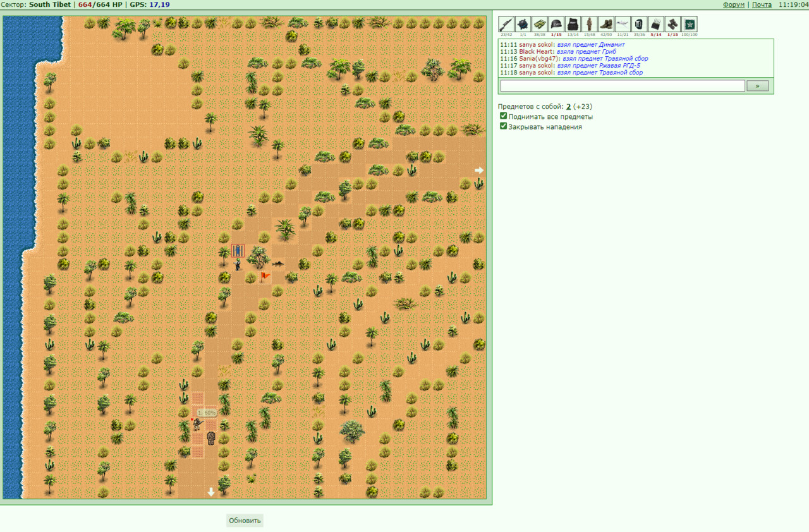Open carried items count link '2'
This screenshot has height=532, width=809.
tap(568, 107)
